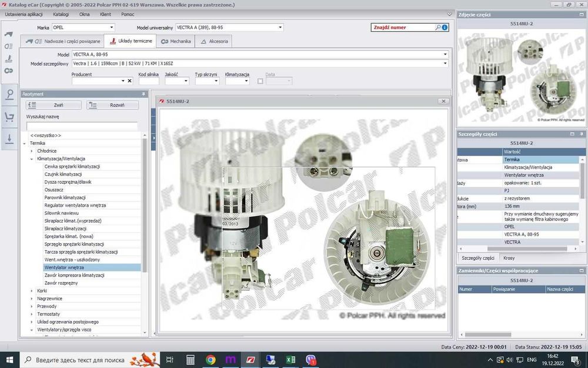This screenshot has height=368, width=588.
Task: Click the purple m app taskbar icon
Action: tap(230, 360)
